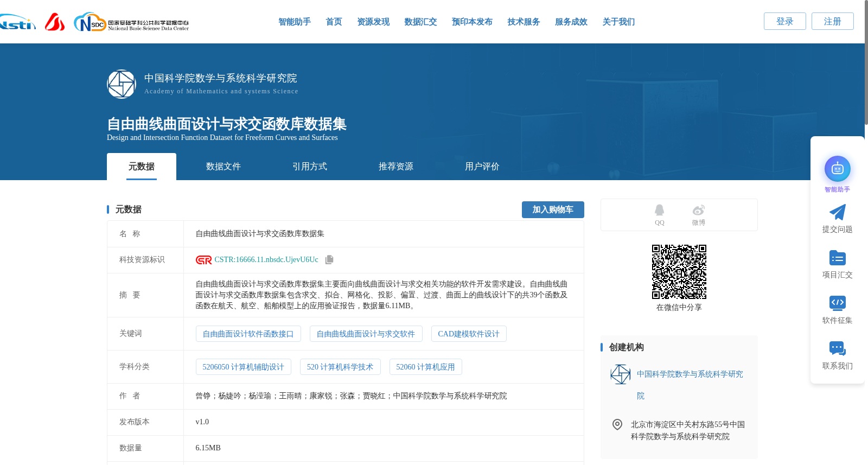Switch to the 用户评价 tab

[x=482, y=167]
